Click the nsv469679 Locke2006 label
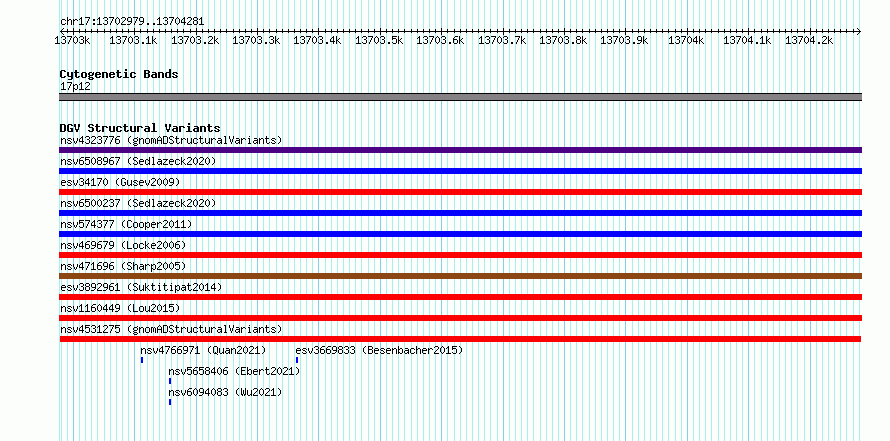890x441 pixels. click(x=123, y=245)
